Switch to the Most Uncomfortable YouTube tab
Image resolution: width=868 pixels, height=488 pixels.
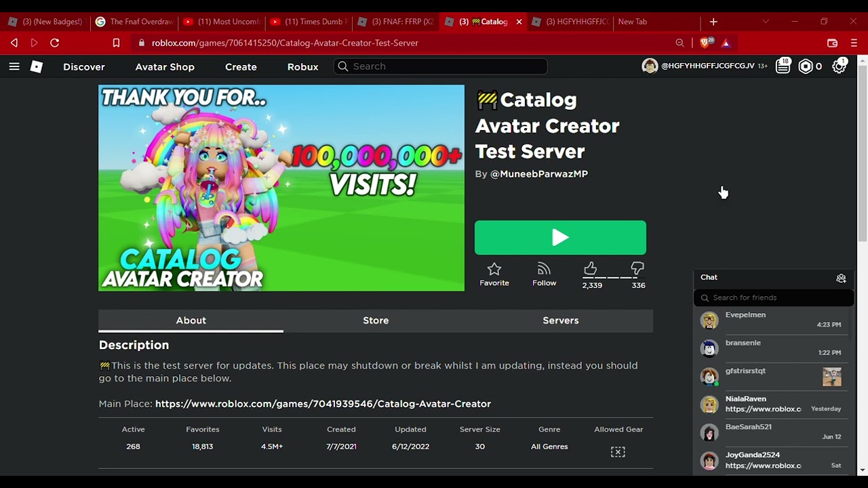pyautogui.click(x=220, y=22)
